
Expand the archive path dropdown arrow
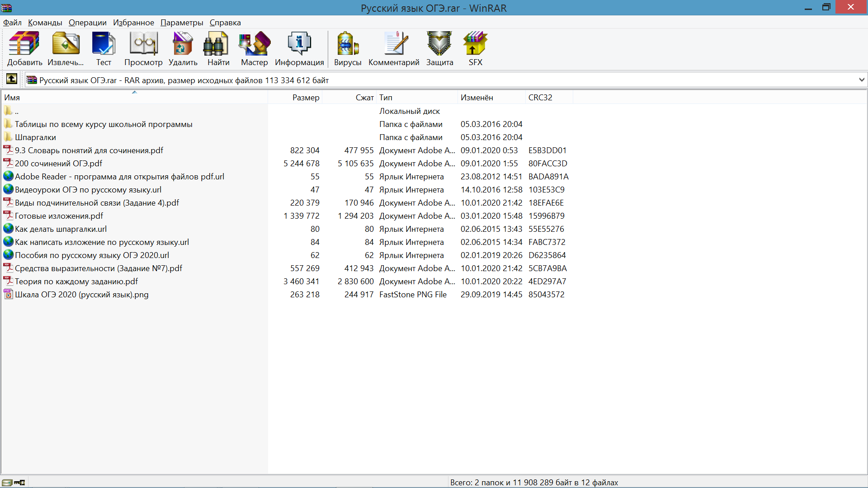[x=861, y=80]
